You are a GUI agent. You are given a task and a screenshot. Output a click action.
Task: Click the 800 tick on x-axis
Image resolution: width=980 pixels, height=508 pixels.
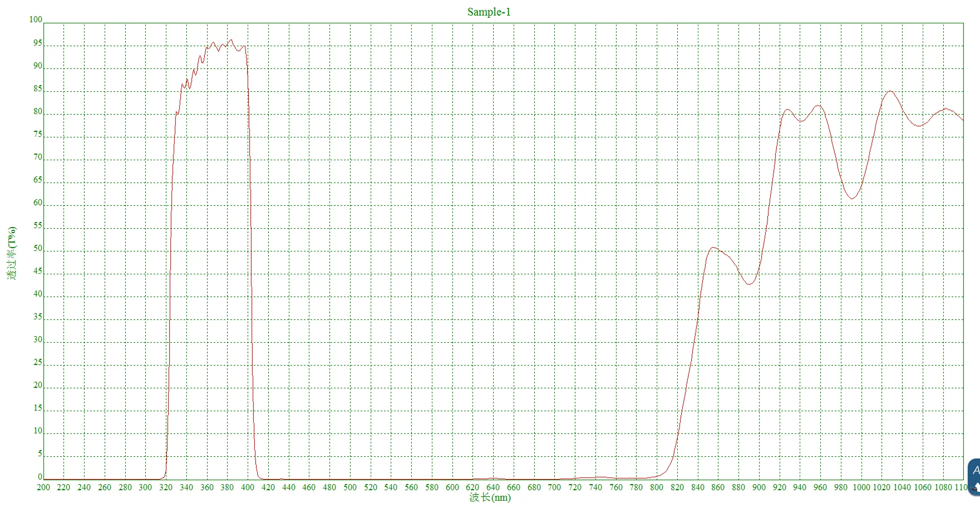click(657, 487)
